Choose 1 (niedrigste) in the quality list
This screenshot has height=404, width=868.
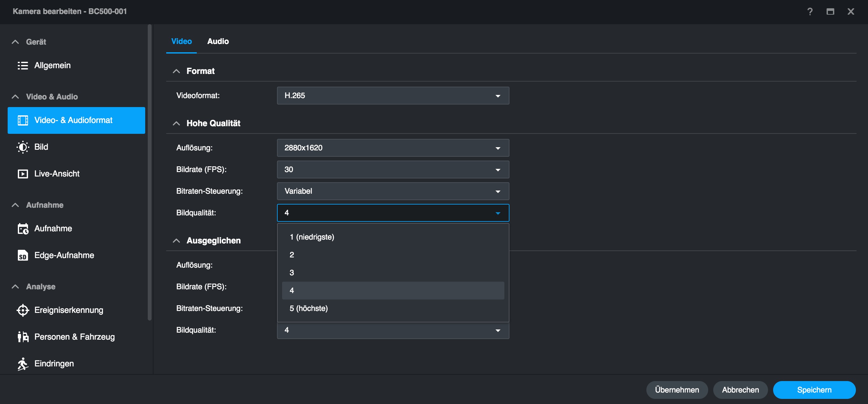(x=312, y=237)
